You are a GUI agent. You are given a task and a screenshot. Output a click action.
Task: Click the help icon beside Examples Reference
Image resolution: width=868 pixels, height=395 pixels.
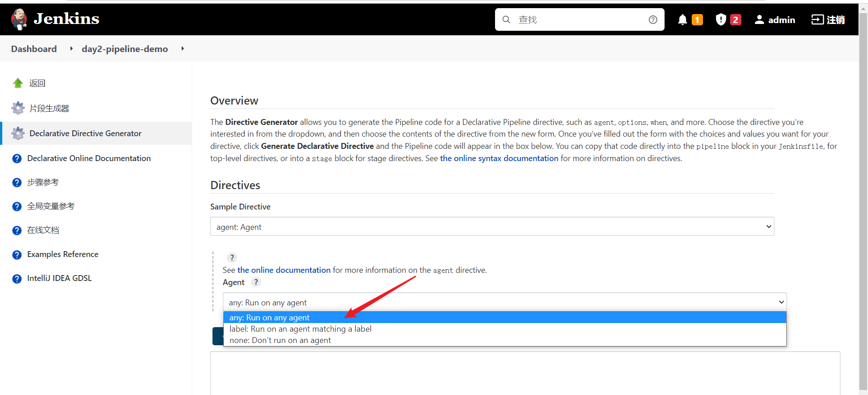click(x=17, y=255)
